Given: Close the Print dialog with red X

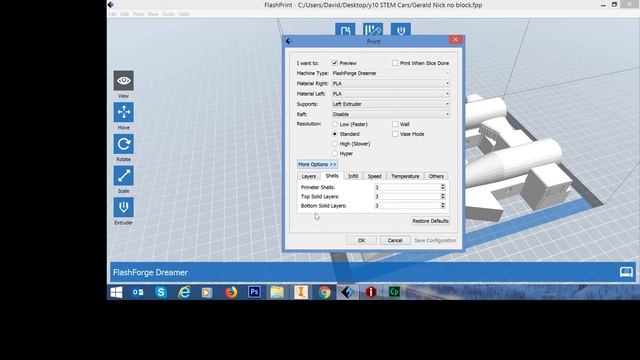Looking at the screenshot, I should tap(455, 40).
